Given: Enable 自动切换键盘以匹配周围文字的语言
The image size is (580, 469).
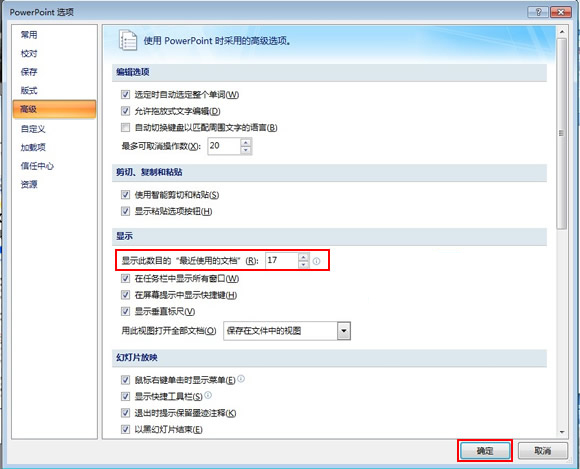Looking at the screenshot, I should [x=125, y=128].
